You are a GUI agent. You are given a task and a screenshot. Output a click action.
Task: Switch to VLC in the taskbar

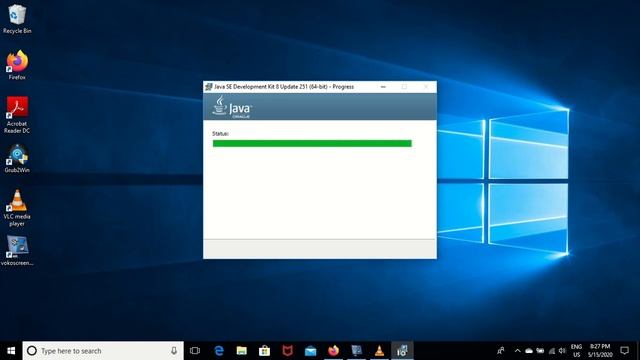pyautogui.click(x=379, y=351)
